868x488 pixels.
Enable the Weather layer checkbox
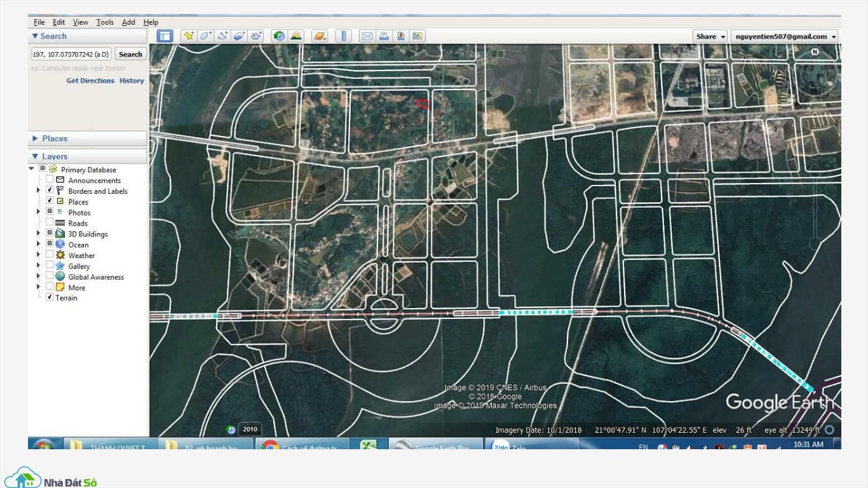click(x=50, y=255)
